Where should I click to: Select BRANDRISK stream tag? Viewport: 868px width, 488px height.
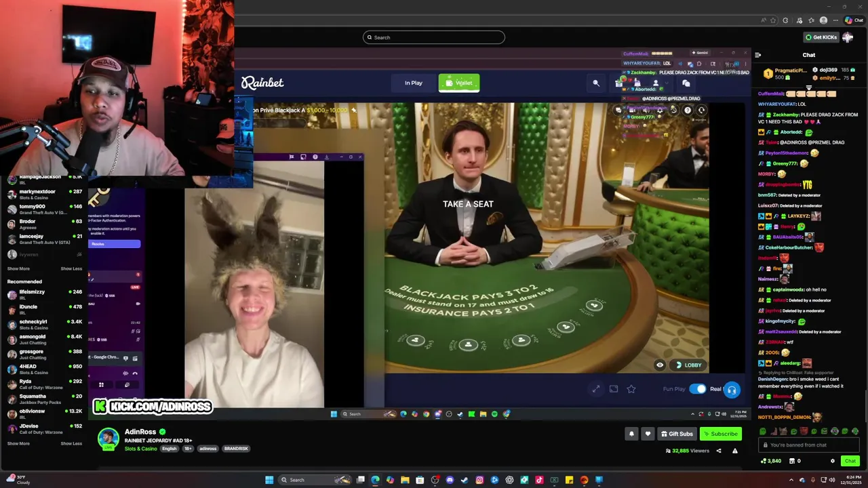(x=236, y=449)
